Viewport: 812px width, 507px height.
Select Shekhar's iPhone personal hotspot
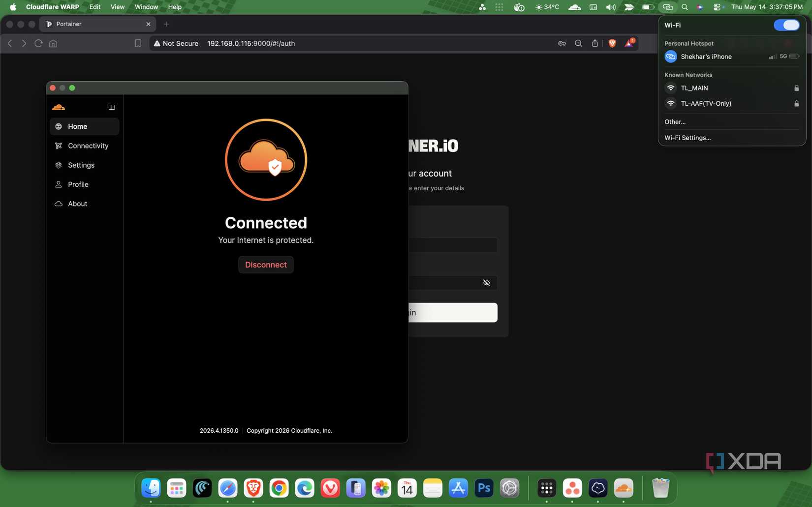click(x=732, y=57)
